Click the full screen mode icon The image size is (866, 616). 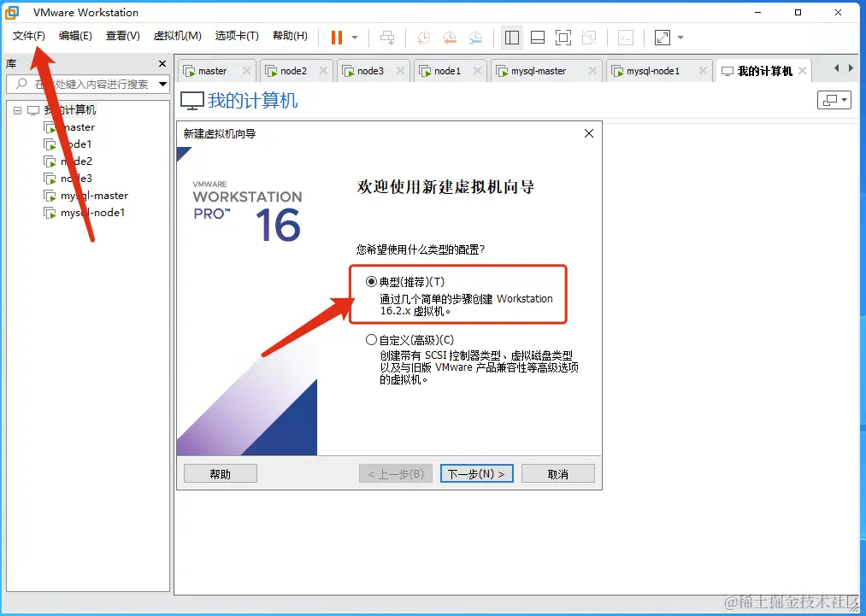(x=563, y=38)
